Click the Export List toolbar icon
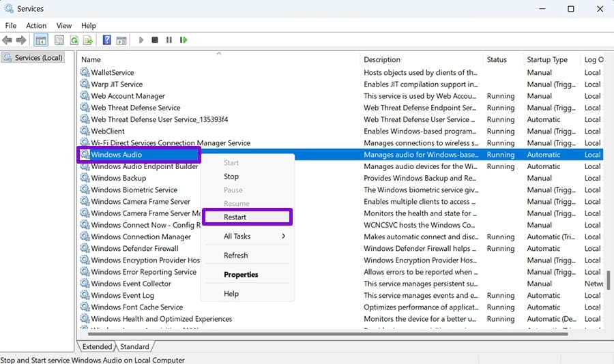This screenshot has height=364, width=614. pos(88,40)
